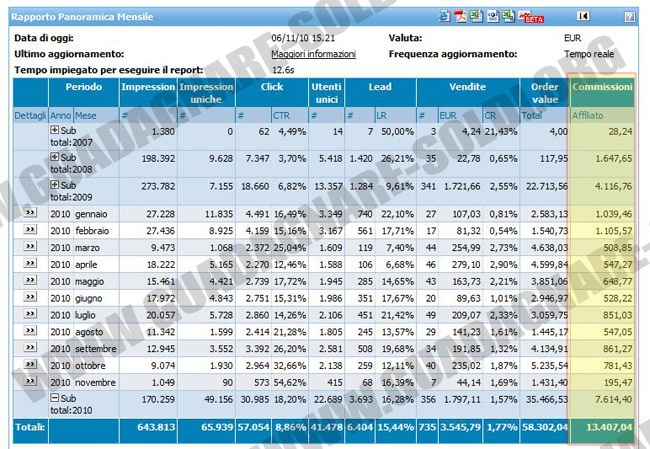Image resolution: width=650 pixels, height=449 pixels.
Task: Select the commission value 13.407,04 in the Totali row
Action: (609, 427)
